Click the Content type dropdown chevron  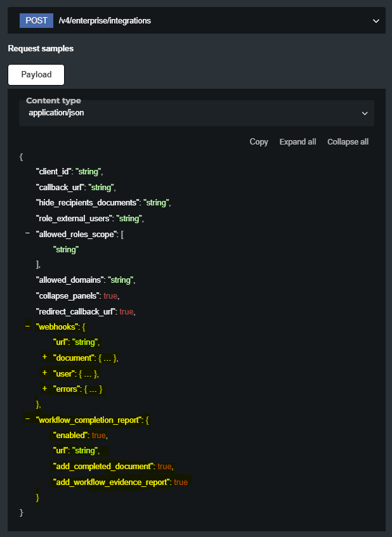click(x=365, y=113)
